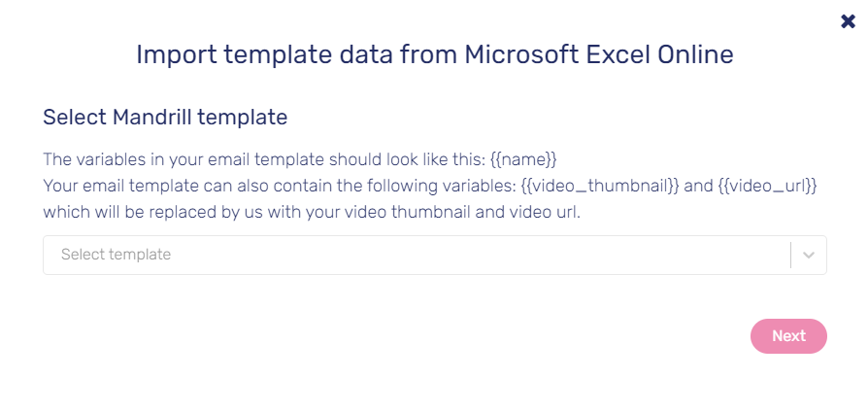Click the Import template data title
This screenshot has height=413, width=868.
click(435, 54)
